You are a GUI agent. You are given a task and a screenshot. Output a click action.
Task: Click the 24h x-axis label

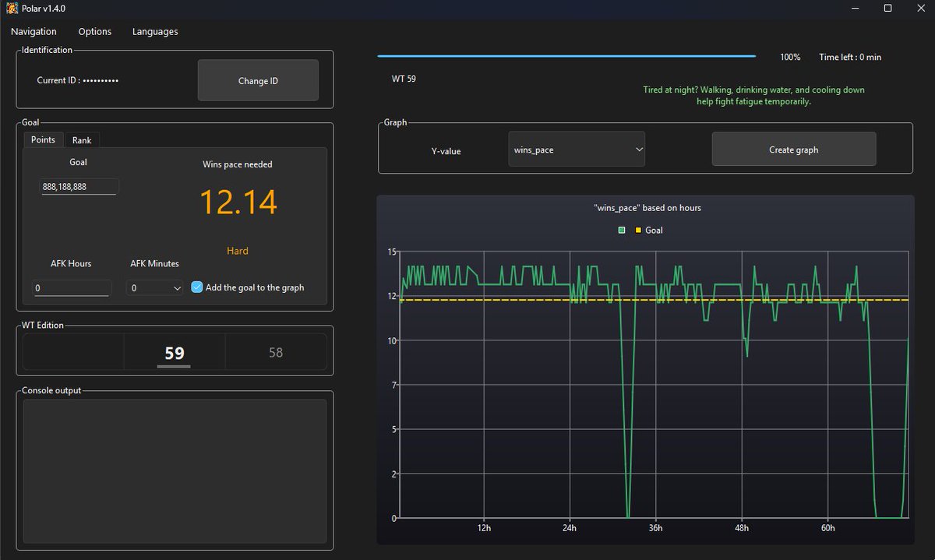tap(570, 528)
